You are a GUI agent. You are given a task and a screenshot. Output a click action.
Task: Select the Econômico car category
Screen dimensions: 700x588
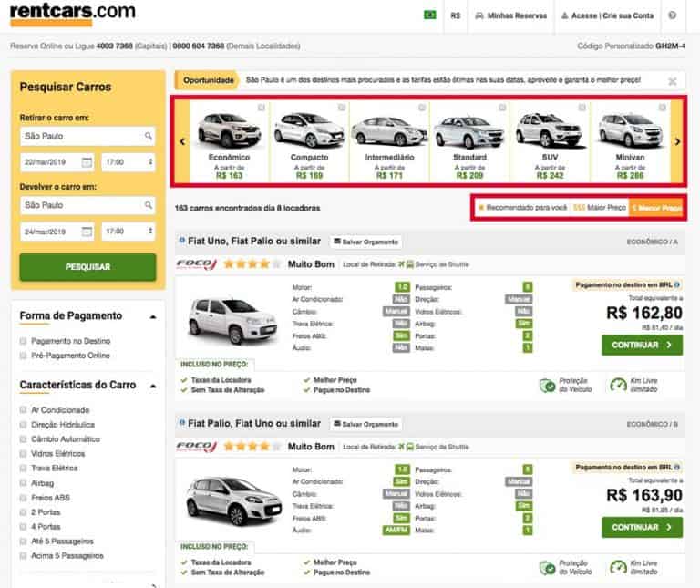click(x=229, y=141)
